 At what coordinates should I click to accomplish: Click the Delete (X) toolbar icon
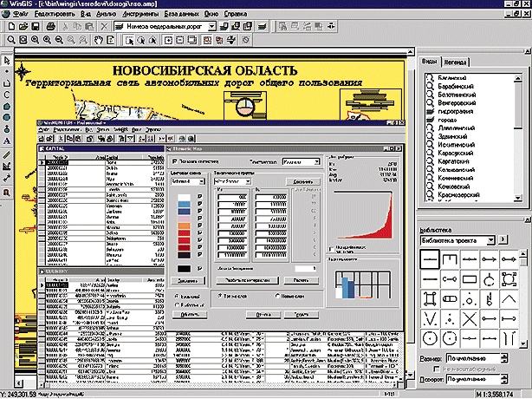click(x=105, y=26)
